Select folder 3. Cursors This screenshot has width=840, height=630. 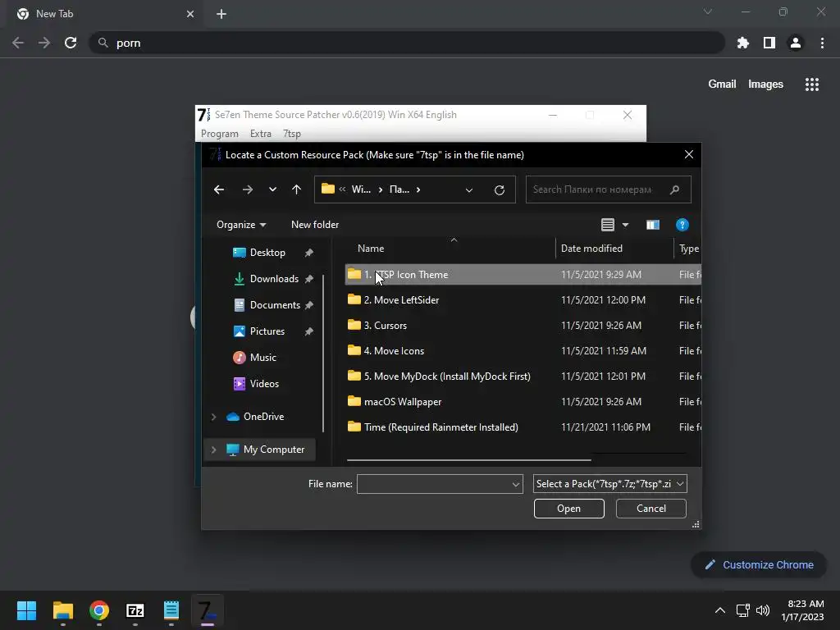[523, 325]
